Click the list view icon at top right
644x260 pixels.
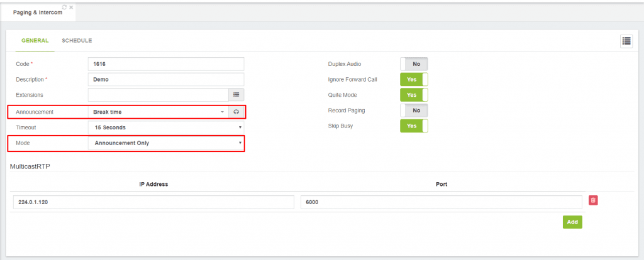tap(626, 41)
